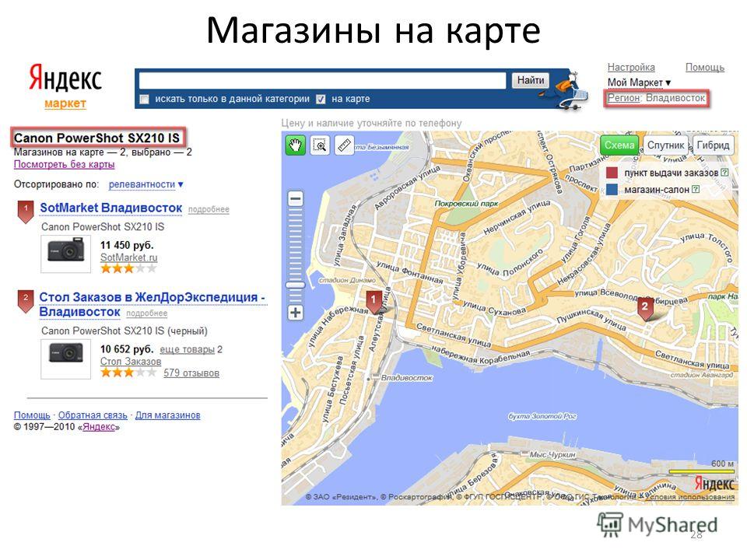Open the Стол Заказов camera thumbnail
This screenshot has height=560, width=747.
click(x=65, y=358)
